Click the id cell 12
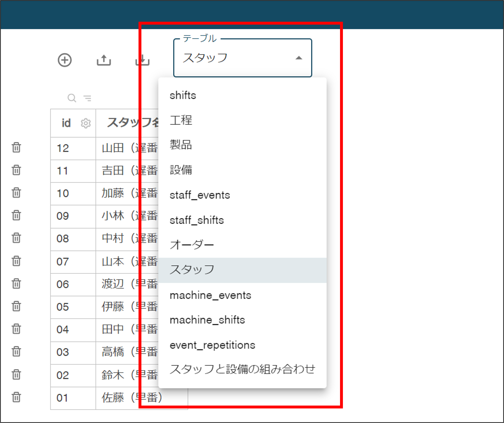This screenshot has height=423, width=504. click(73, 148)
